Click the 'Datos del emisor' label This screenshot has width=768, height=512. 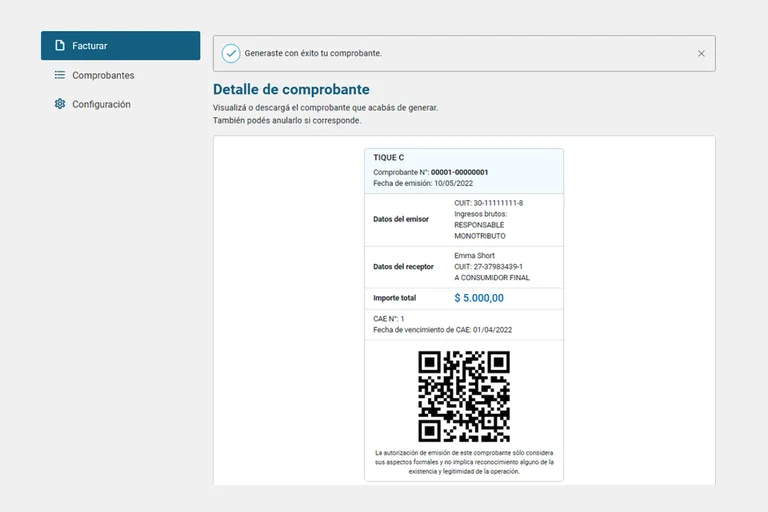click(401, 219)
